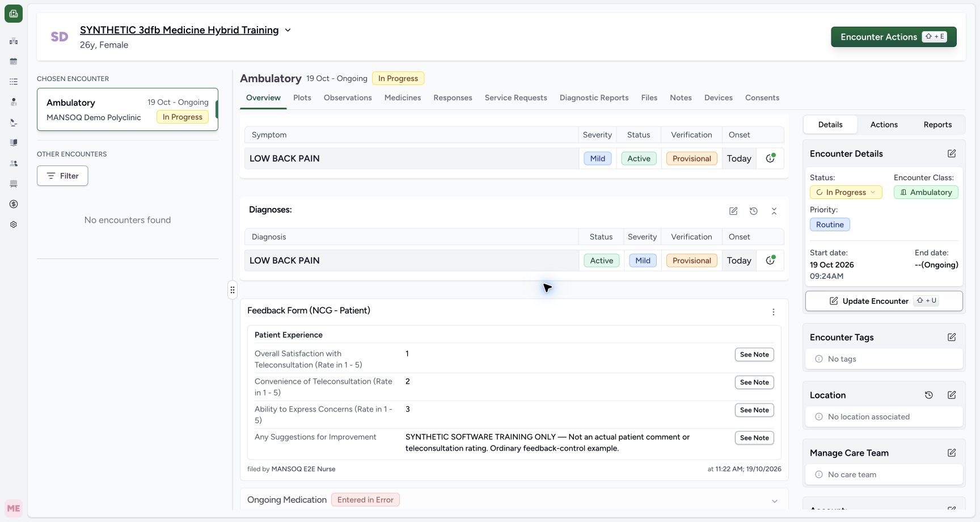
Task: Click diagnosis LOW BACK PAIN onset icon
Action: click(x=770, y=260)
